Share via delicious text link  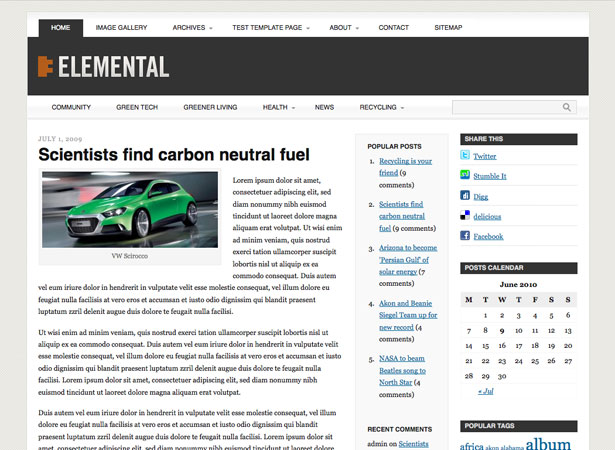487,217
